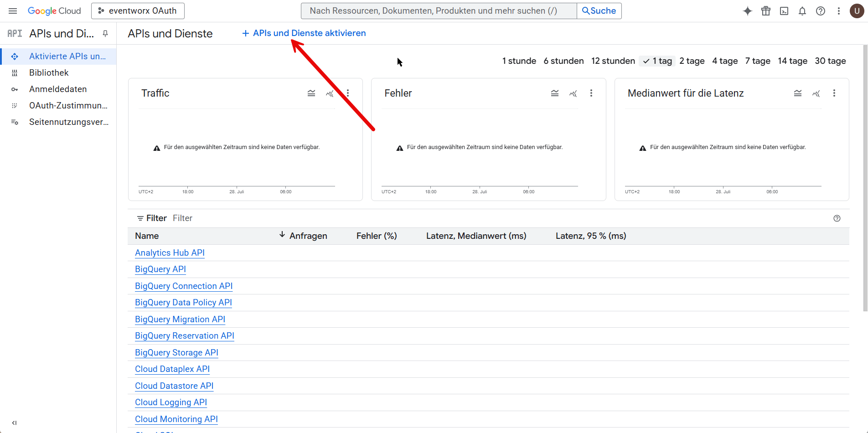Click the Filter list icon

tap(140, 218)
